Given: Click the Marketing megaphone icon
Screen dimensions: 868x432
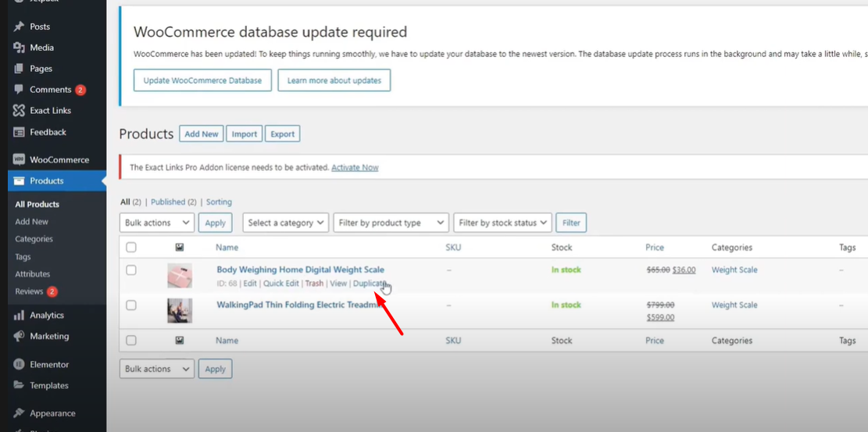Looking at the screenshot, I should 19,336.
